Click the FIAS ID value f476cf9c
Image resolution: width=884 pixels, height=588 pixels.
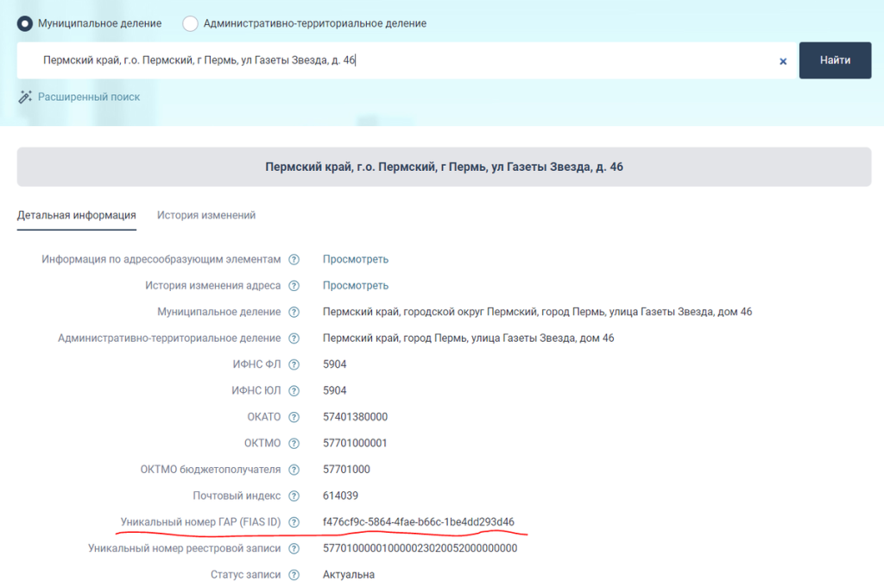click(x=419, y=522)
